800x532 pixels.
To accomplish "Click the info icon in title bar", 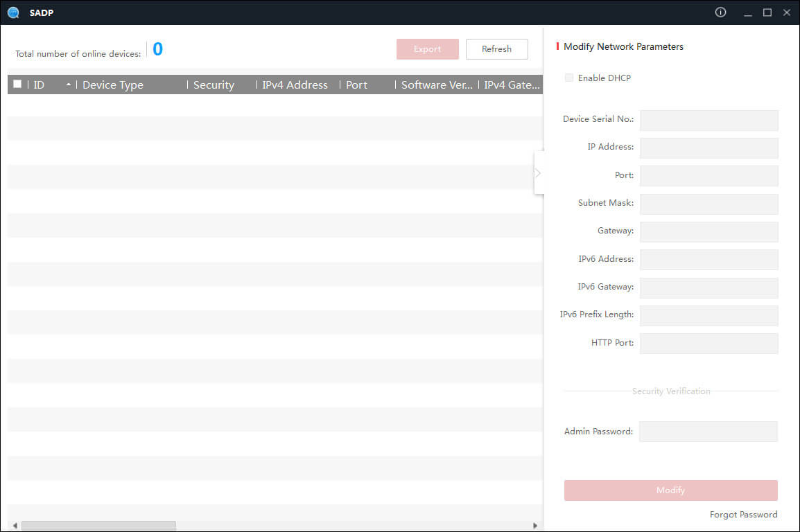I will pyautogui.click(x=720, y=12).
